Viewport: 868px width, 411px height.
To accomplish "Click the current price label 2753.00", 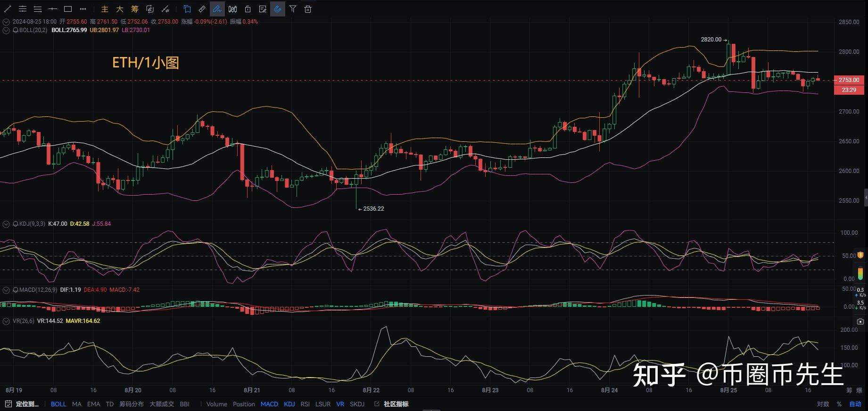I will click(x=849, y=80).
